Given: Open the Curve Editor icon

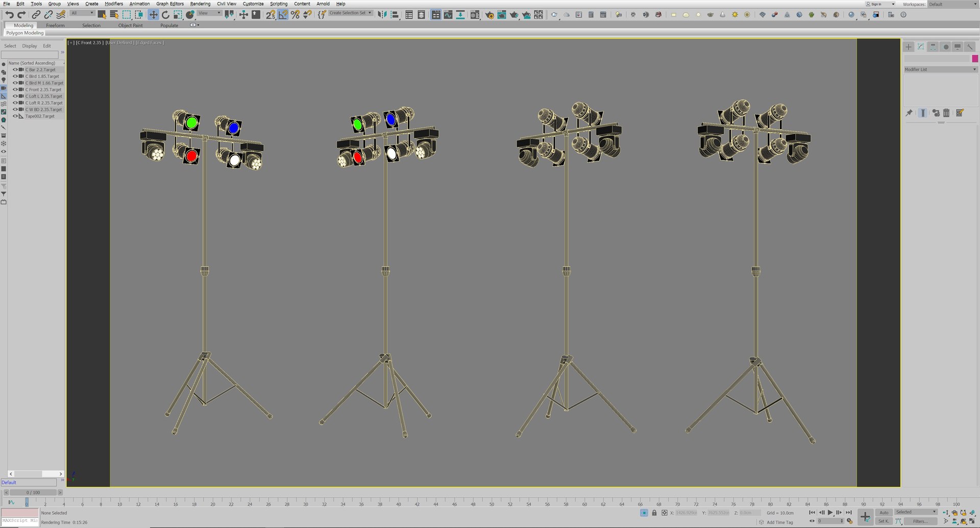Looking at the screenshot, I should coord(448,15).
